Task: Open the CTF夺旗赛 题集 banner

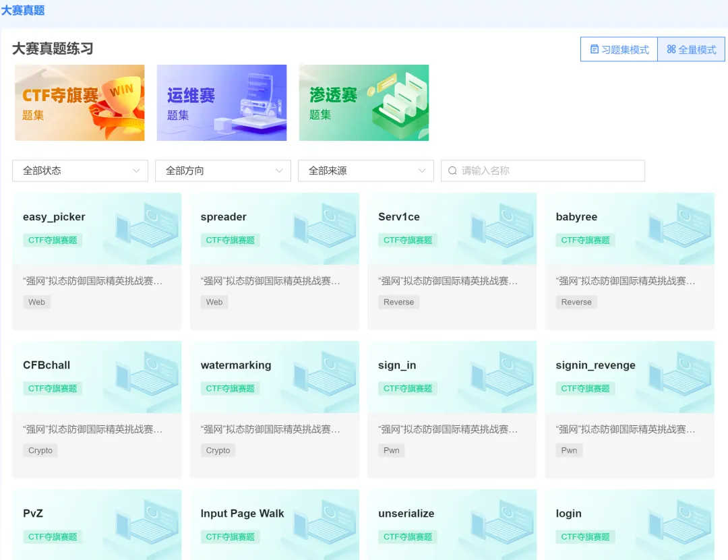Action: 80,102
